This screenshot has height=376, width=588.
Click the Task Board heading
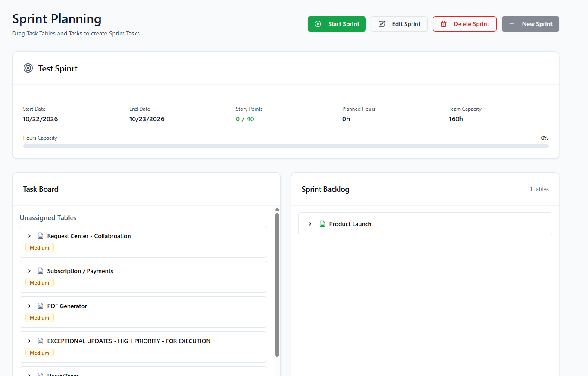pyautogui.click(x=41, y=189)
